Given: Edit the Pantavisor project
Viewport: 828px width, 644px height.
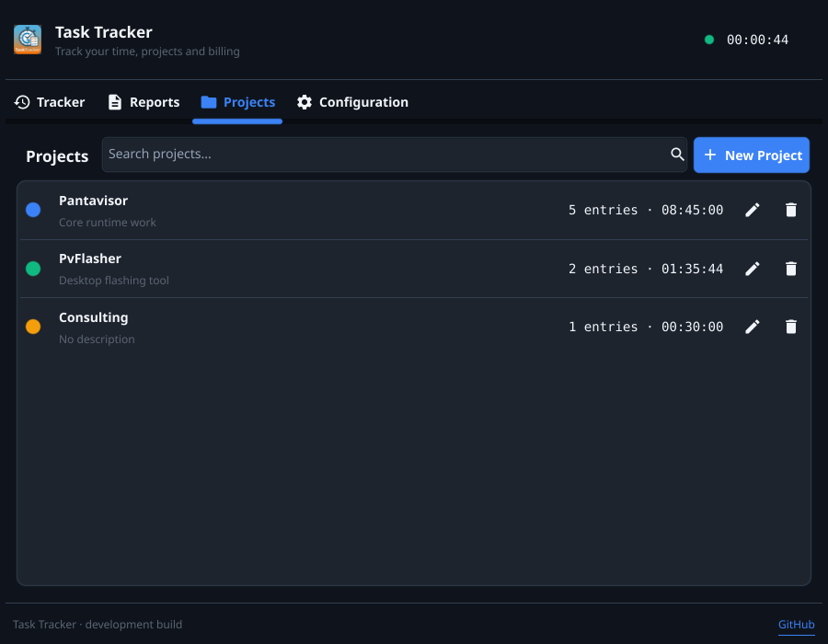Looking at the screenshot, I should click(x=753, y=210).
